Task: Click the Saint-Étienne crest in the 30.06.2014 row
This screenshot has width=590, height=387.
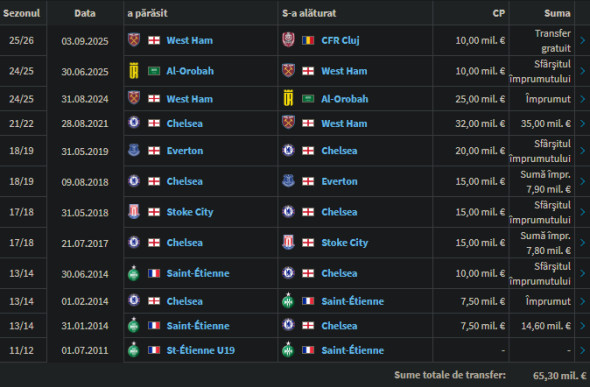Action: 134,273
